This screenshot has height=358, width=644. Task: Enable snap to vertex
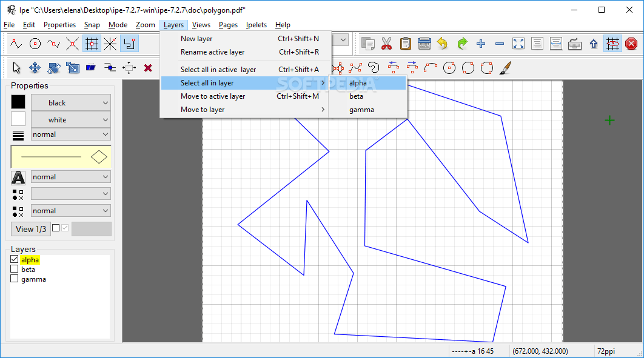click(16, 44)
